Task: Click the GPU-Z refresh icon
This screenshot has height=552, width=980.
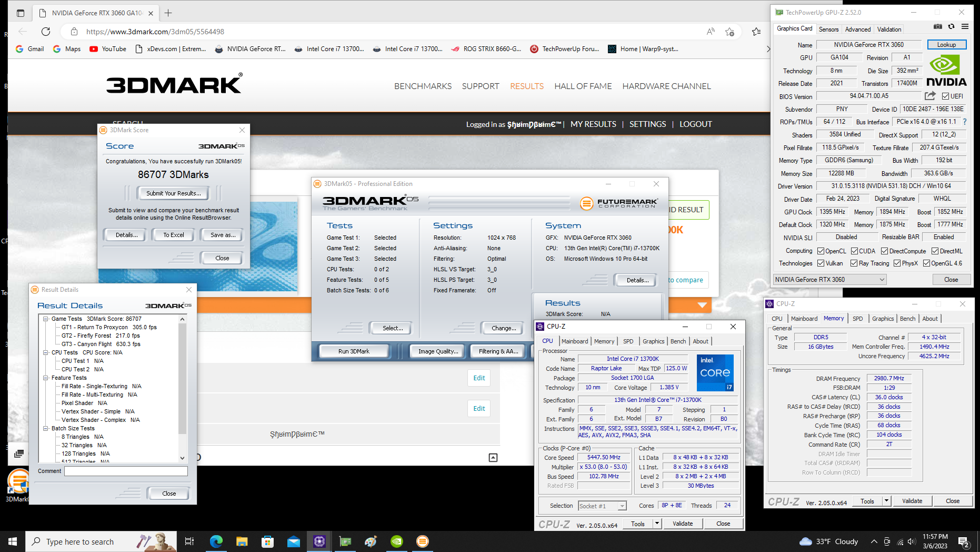Action: 951,26
